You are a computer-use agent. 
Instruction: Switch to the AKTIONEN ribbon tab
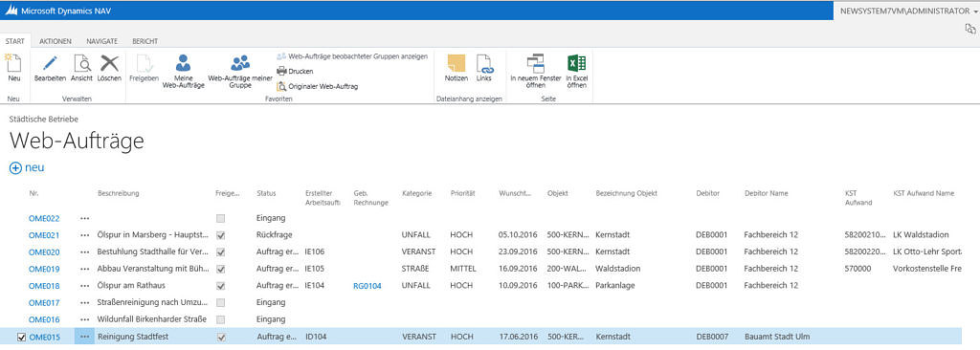[55, 41]
